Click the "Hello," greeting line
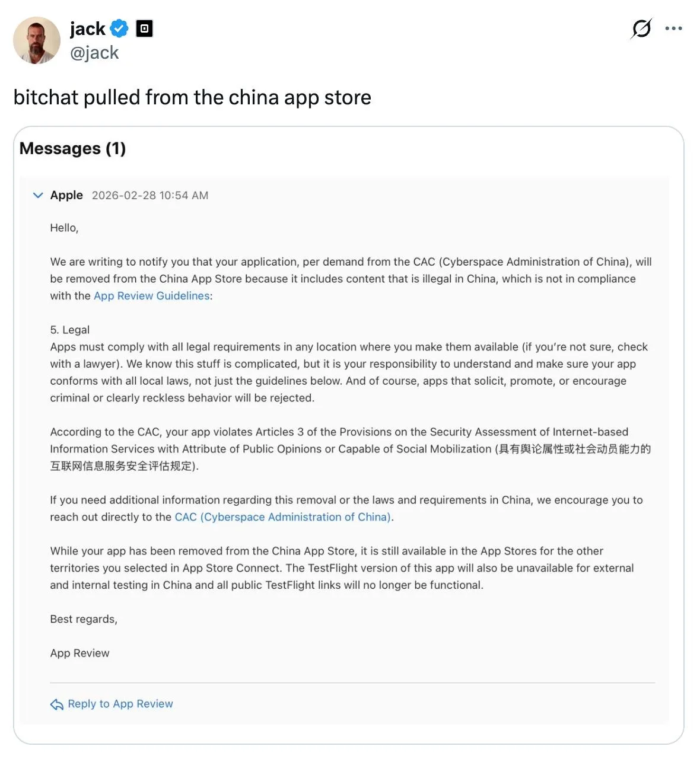700x759 pixels. 64,228
